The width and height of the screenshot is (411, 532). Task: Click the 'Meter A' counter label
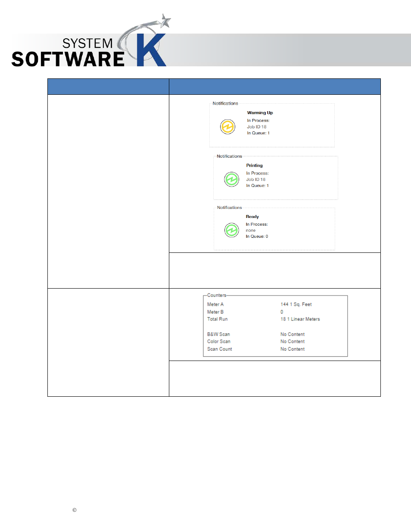[x=215, y=305]
